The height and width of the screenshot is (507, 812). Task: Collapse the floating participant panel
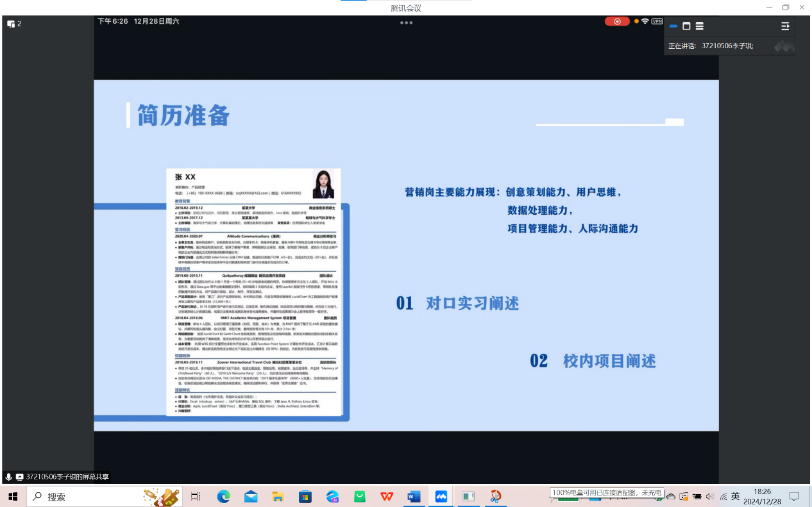[785, 26]
